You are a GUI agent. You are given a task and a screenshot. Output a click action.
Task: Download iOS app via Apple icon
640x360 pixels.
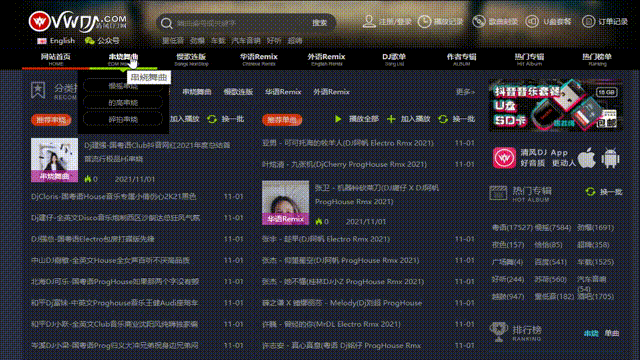click(x=587, y=157)
